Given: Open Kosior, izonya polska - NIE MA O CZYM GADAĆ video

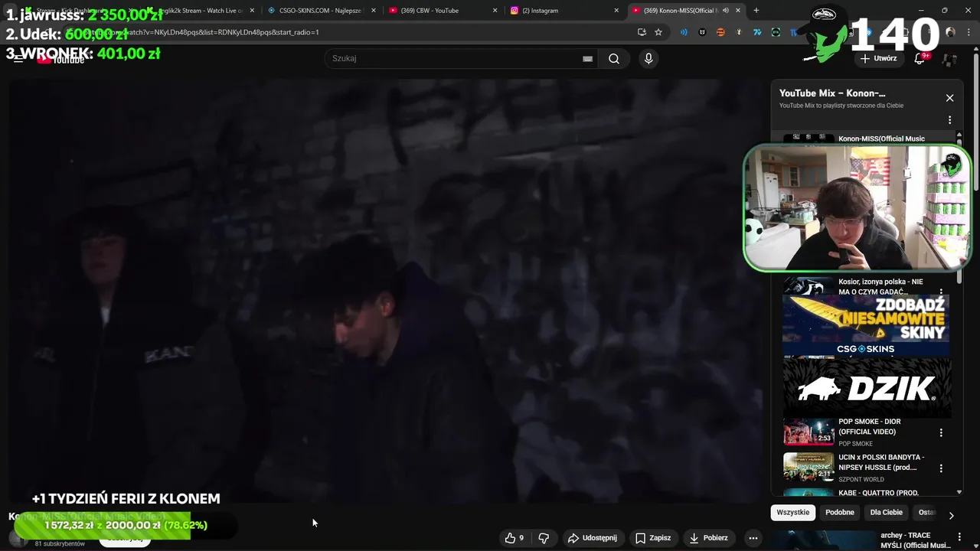Looking at the screenshot, I should [880, 286].
